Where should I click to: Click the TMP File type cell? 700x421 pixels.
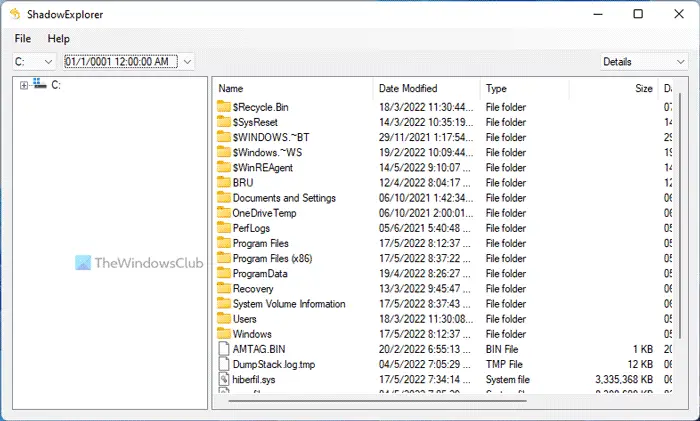(x=504, y=365)
